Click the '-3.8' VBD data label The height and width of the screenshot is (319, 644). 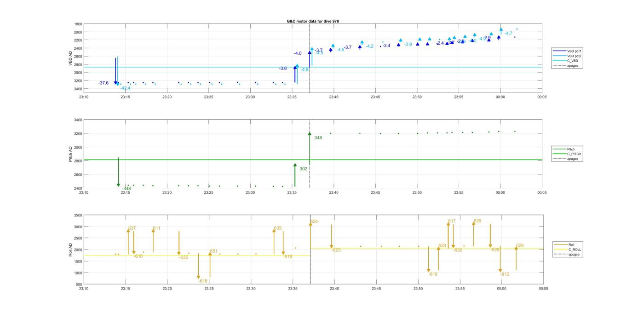283,69
